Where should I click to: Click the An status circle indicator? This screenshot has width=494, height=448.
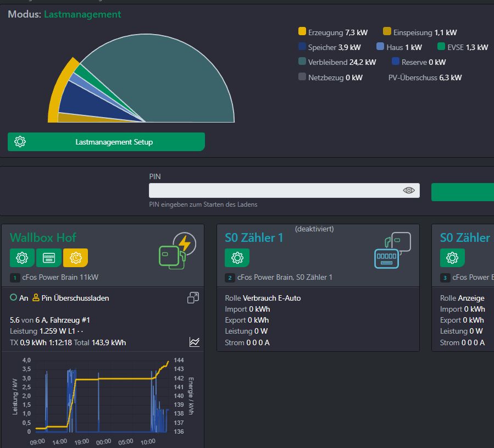point(13,297)
